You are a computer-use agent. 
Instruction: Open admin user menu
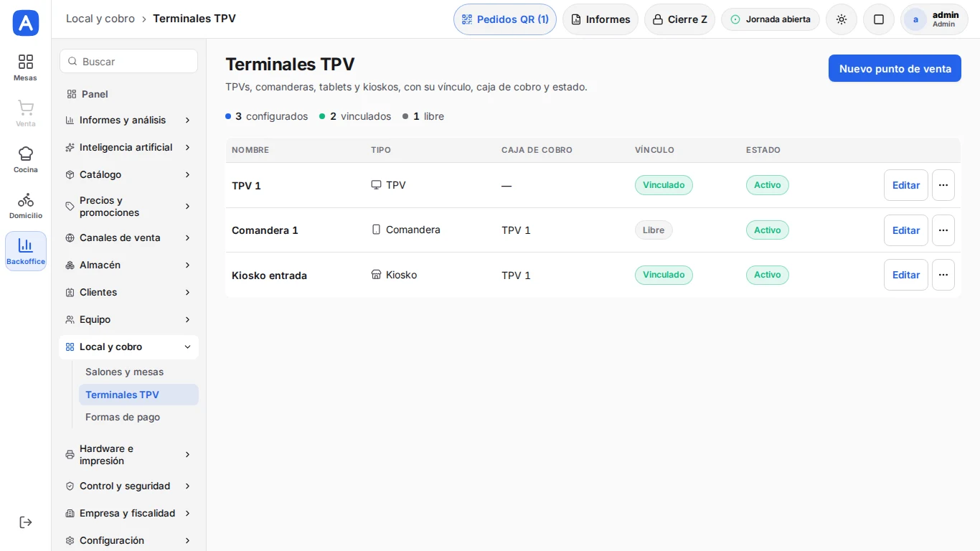[x=934, y=19]
